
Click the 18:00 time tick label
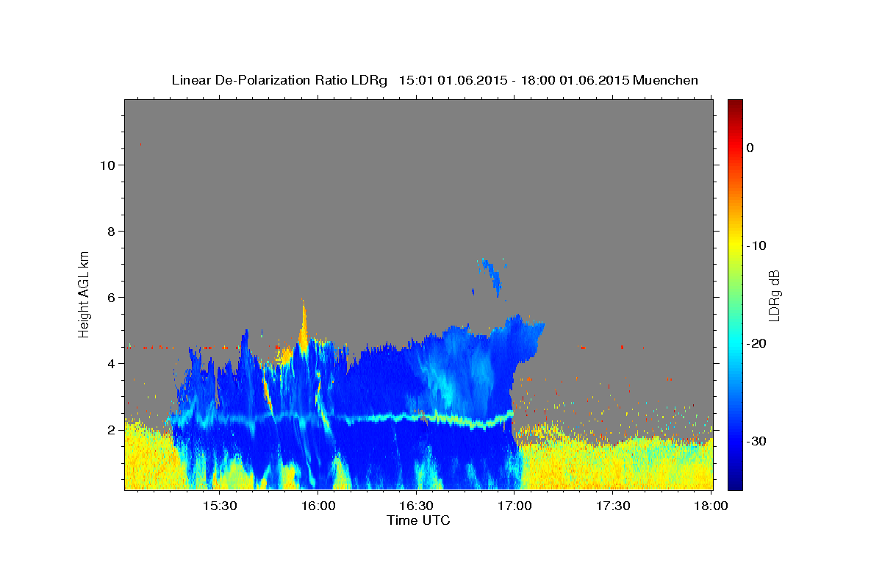coord(711,506)
